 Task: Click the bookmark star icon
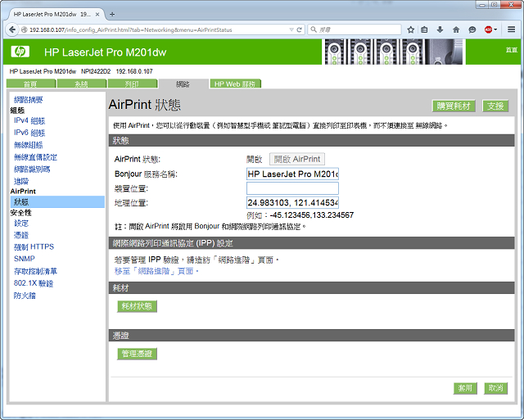[409, 29]
